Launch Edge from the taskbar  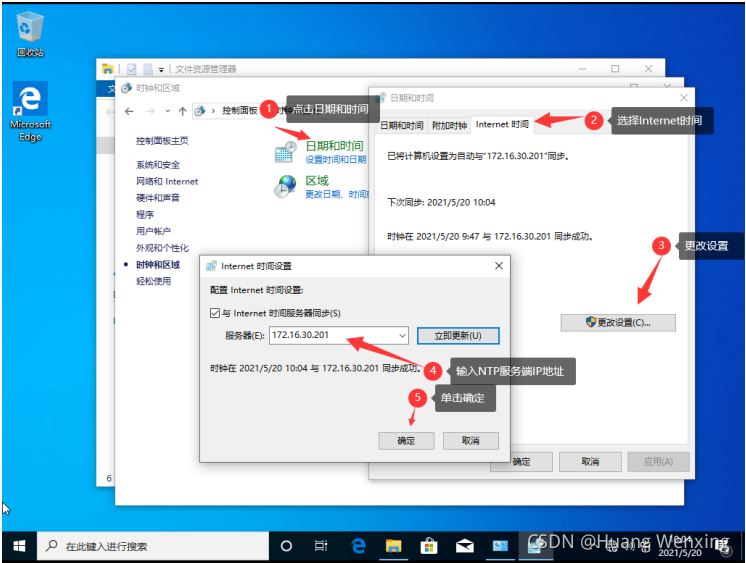(x=358, y=546)
